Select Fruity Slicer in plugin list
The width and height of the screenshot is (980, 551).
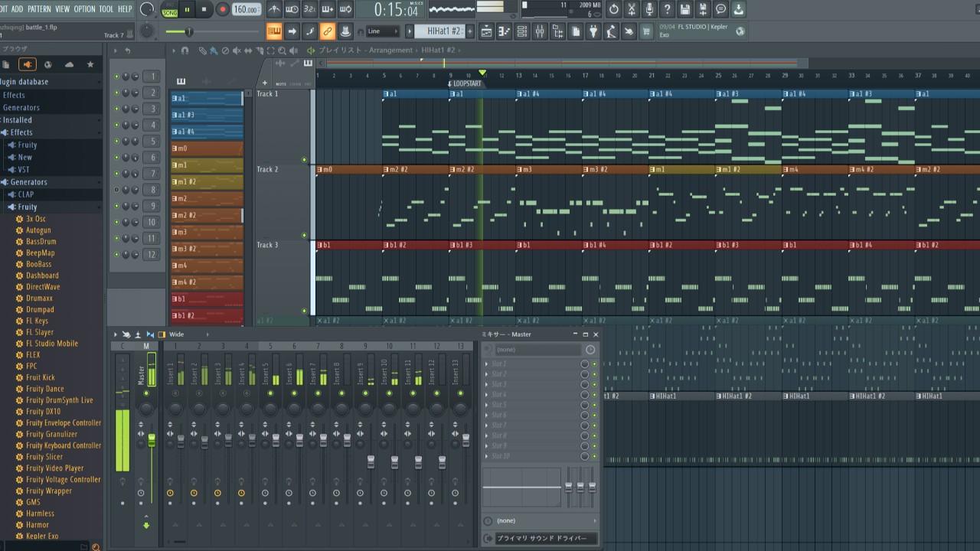tap(44, 457)
